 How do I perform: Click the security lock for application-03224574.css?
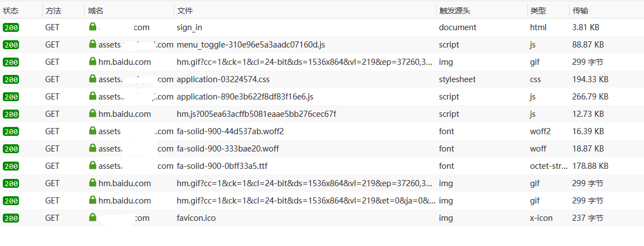[x=92, y=79]
